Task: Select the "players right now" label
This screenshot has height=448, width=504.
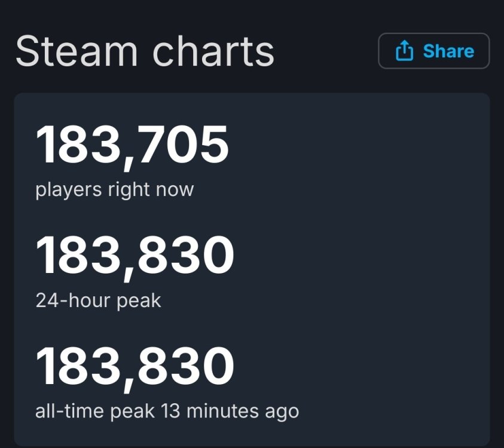Action: (x=115, y=190)
